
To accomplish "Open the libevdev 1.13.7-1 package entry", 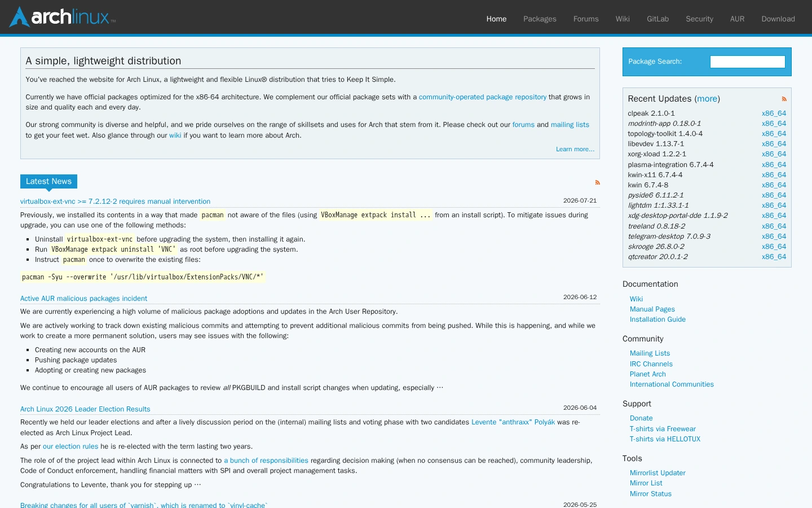I will [656, 144].
